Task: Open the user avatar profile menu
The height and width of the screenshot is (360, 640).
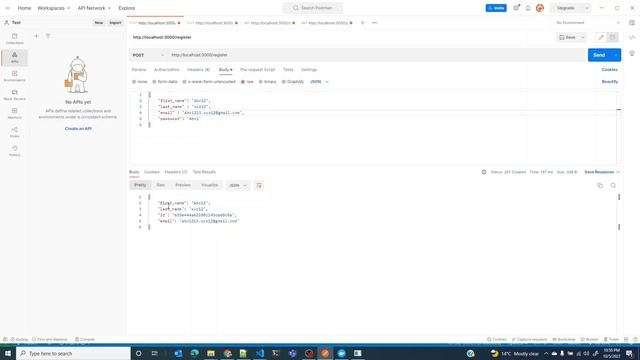Action: 540,8
